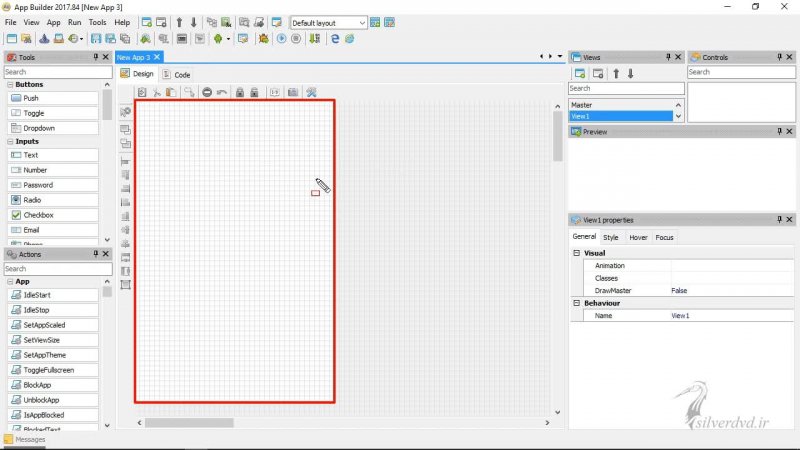Viewport: 800px width, 450px height.
Task: Click the move view down arrow in Views panel
Action: coord(631,73)
